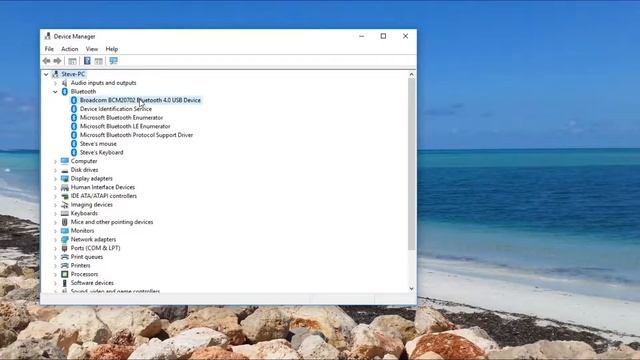Open the File menu
Viewport: 640px width, 360px height.
[x=49, y=49]
